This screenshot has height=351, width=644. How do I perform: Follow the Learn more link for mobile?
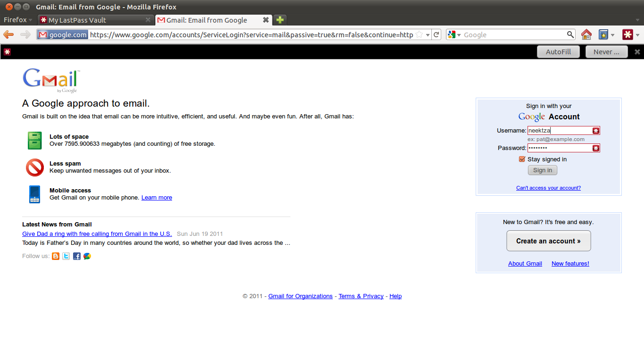[x=157, y=198]
